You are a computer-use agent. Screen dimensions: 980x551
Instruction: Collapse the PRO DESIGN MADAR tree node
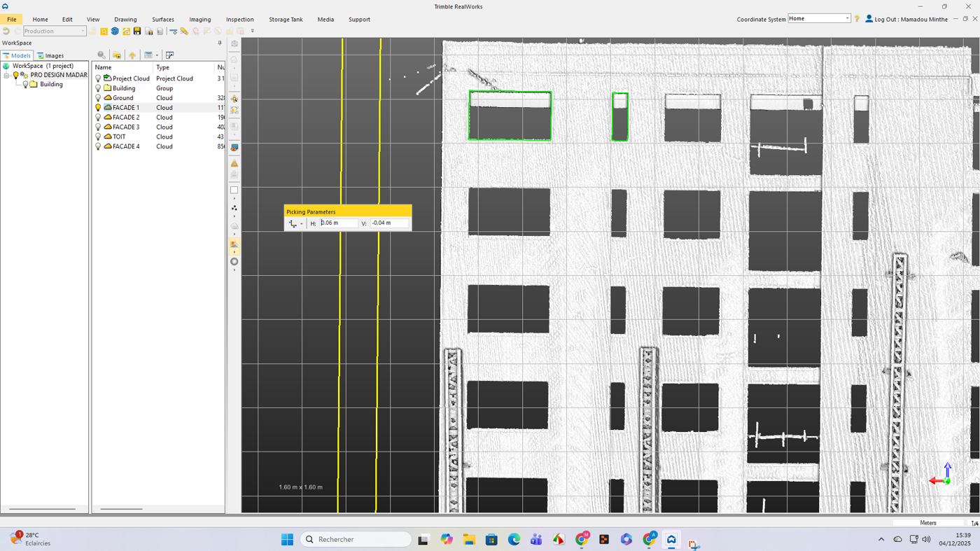tap(6, 75)
